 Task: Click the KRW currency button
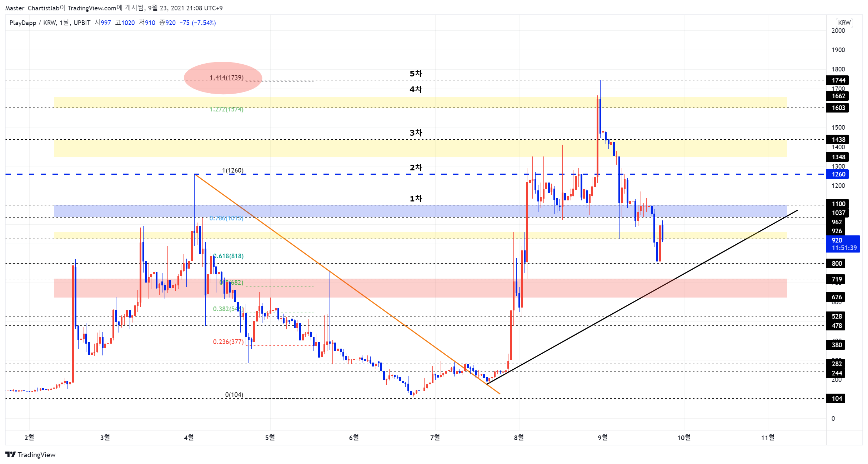coord(844,23)
